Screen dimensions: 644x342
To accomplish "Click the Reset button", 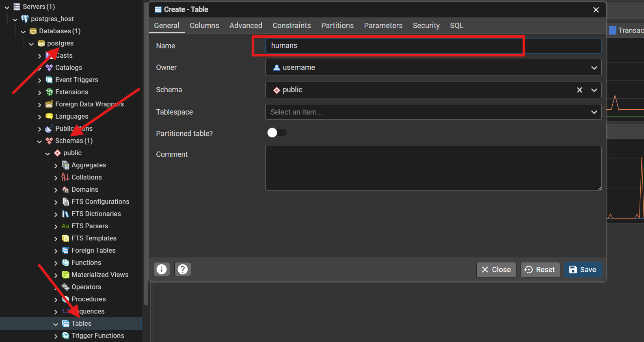I will (540, 270).
